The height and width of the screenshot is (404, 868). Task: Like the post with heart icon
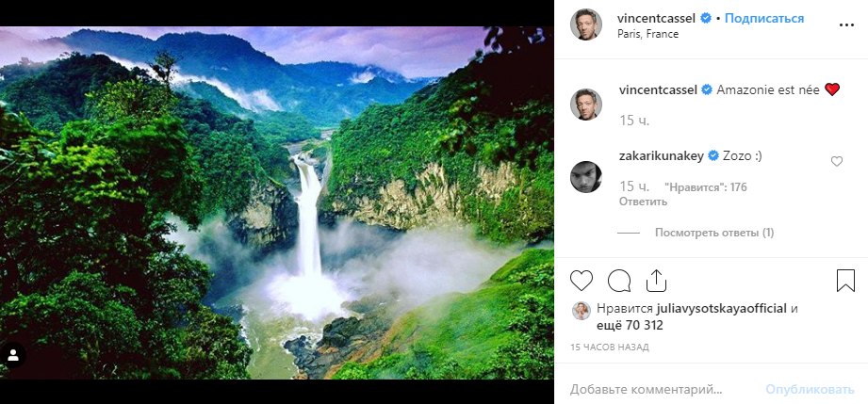pos(582,281)
